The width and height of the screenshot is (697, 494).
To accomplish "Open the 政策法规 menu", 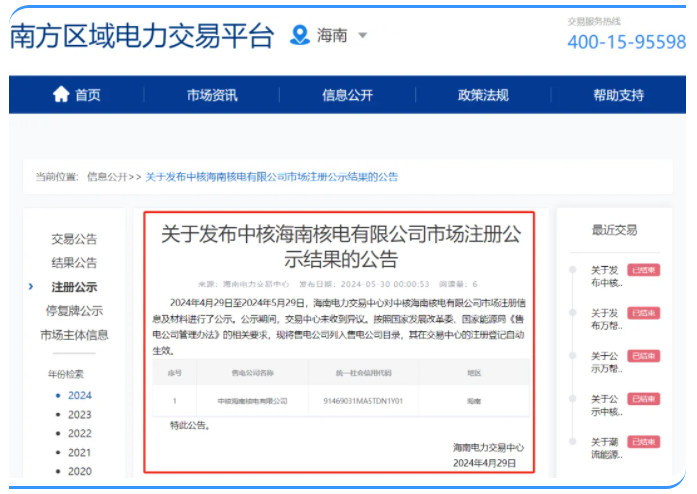I will (483, 95).
